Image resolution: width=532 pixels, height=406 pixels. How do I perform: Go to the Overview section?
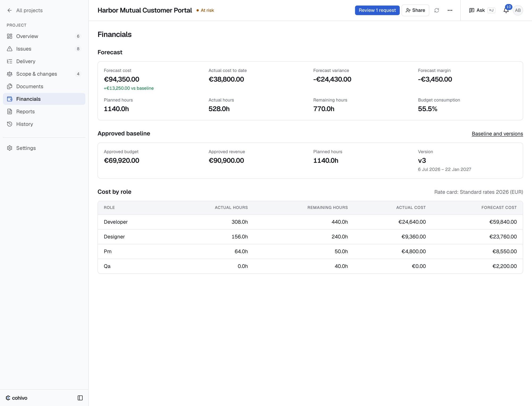click(44, 36)
